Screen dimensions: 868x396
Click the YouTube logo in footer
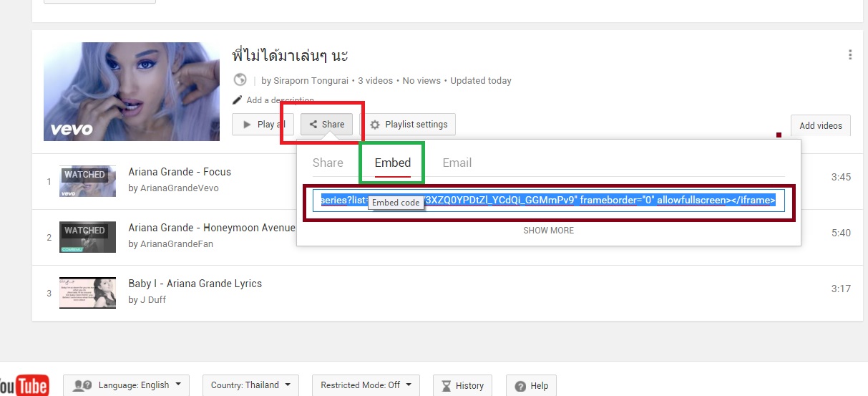[24, 385]
